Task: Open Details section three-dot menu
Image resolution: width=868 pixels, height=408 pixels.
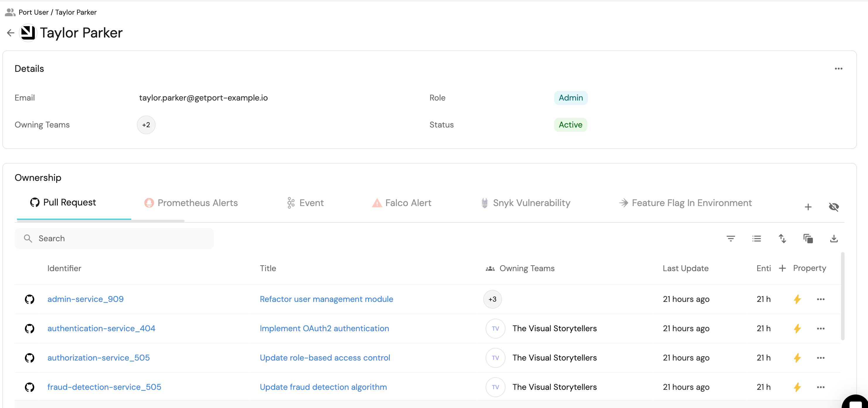Action: tap(838, 69)
